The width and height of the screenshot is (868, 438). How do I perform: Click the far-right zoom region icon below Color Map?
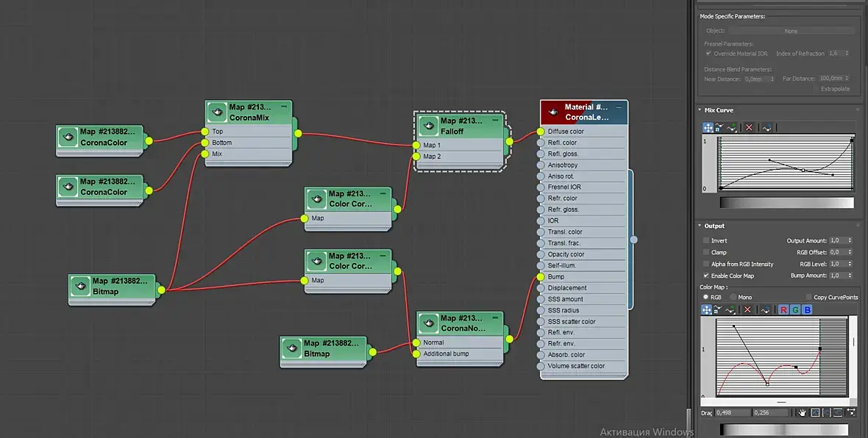coord(851,412)
